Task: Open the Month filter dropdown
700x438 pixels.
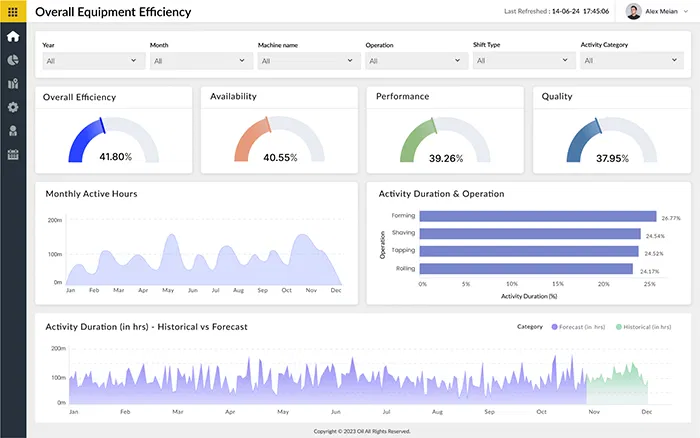Action: click(x=199, y=61)
